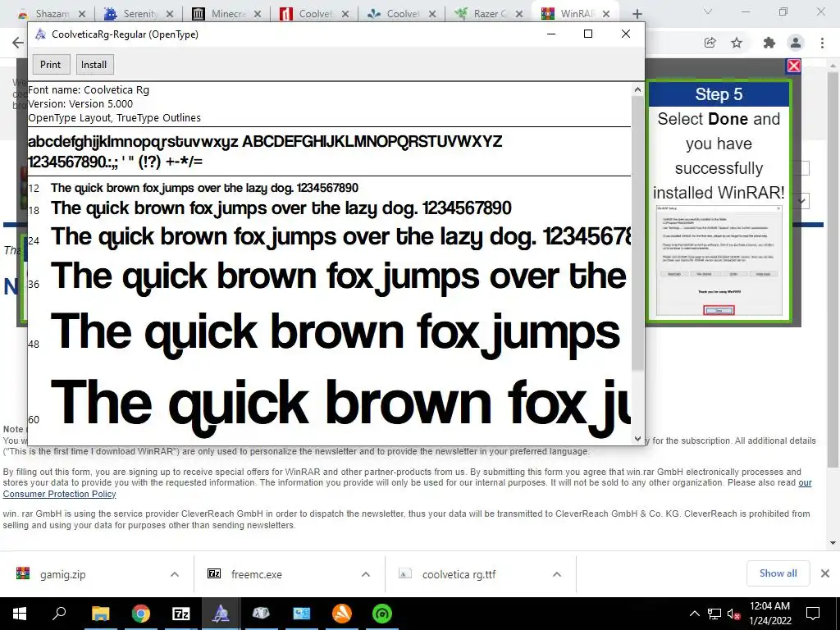Click the font viewer vertical scrollbar thumb
Image resolution: width=840 pixels, height=630 pixels.
pos(637,233)
